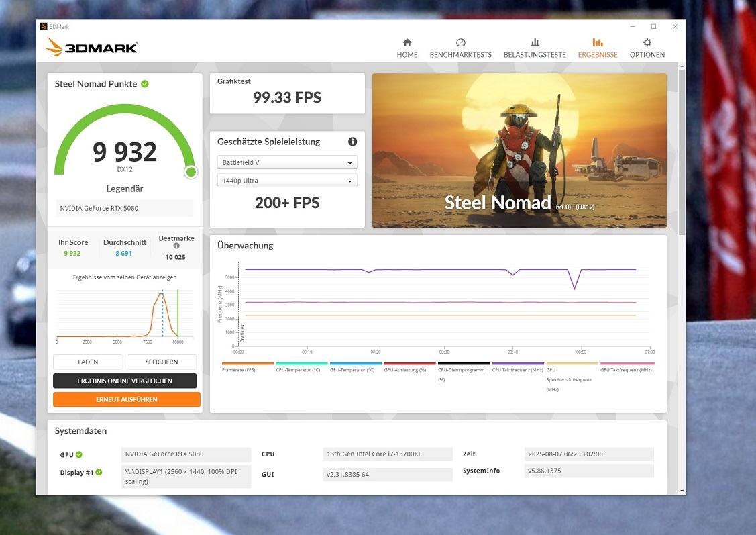Click the Zeit value 2025-08-07 06:25
The height and width of the screenshot is (535, 756).
coord(589,454)
